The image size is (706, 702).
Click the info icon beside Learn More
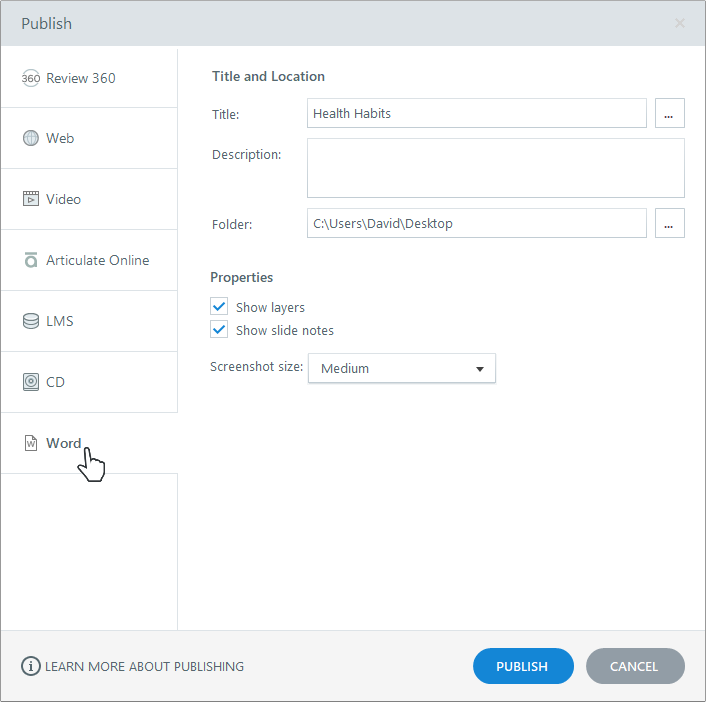pyautogui.click(x=31, y=666)
